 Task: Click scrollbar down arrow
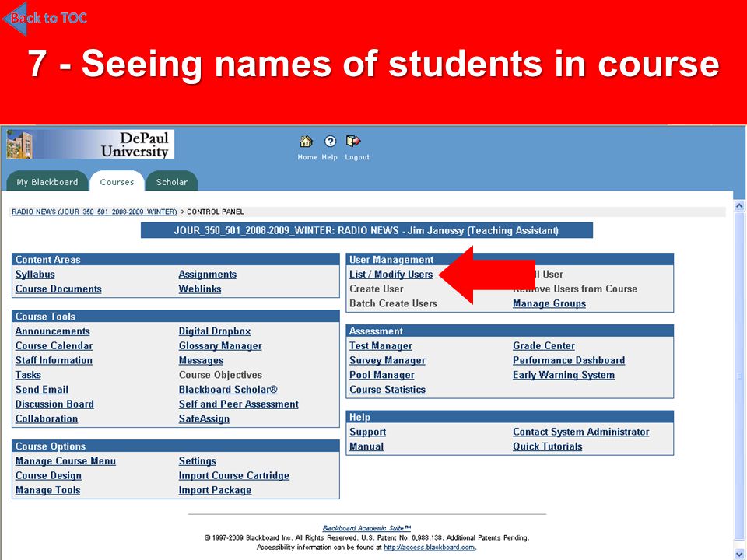[x=739, y=554]
